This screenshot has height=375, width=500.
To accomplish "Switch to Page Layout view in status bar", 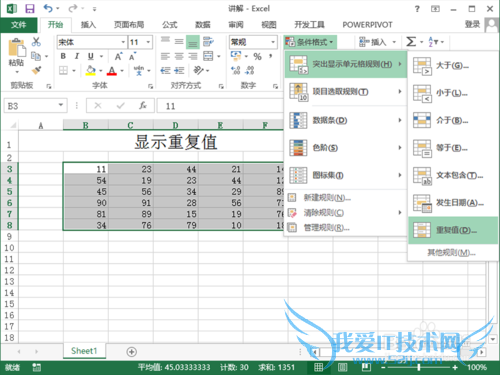I will (x=342, y=367).
